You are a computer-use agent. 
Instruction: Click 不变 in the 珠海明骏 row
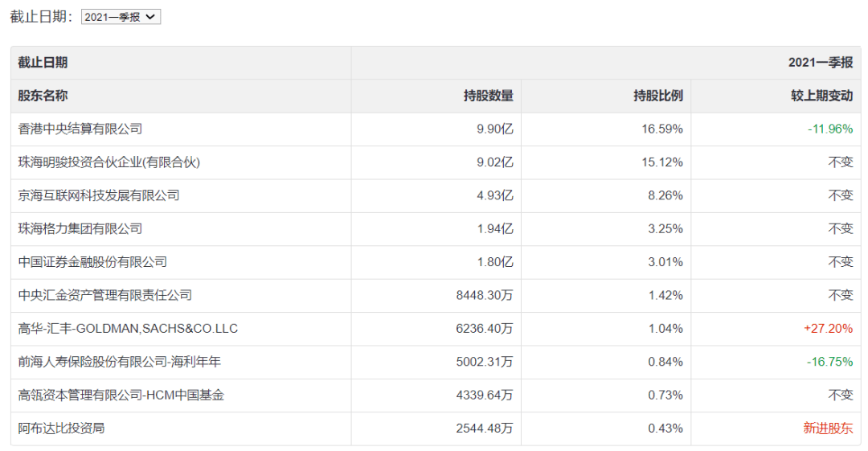pyautogui.click(x=841, y=162)
